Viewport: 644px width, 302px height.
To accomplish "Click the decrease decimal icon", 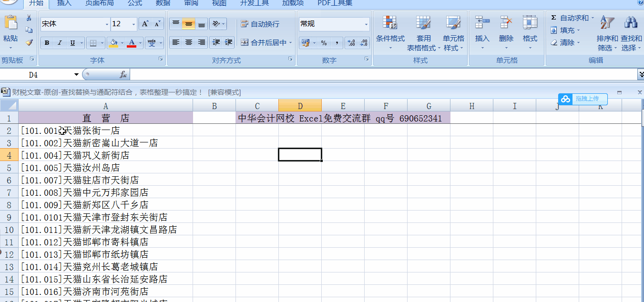I will coord(364,43).
